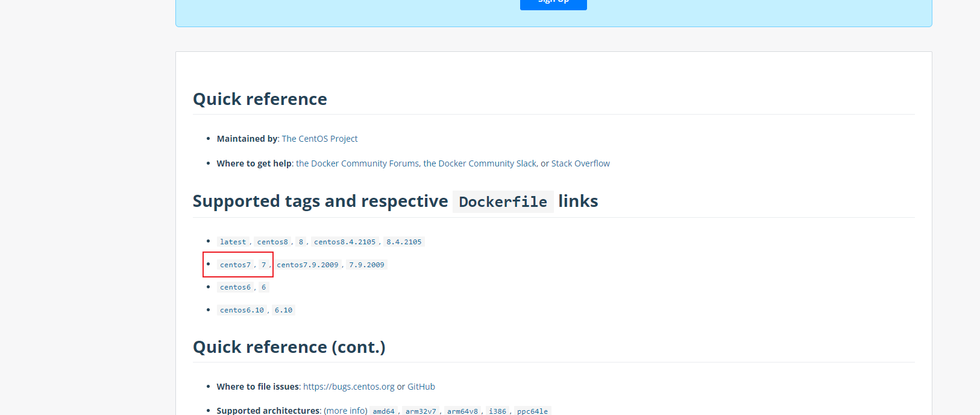Open the Docker Community Slack link

click(480, 163)
